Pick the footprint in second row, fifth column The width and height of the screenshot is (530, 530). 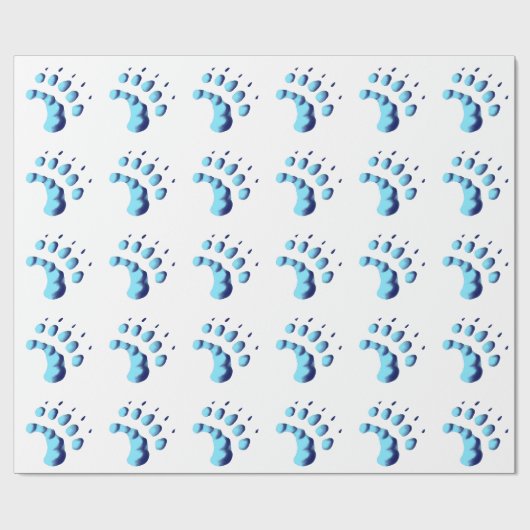[x=392, y=183]
